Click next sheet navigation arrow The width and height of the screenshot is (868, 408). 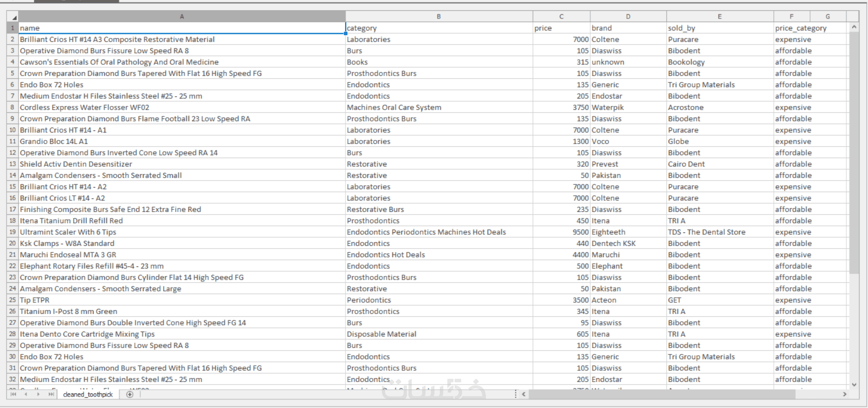click(x=39, y=394)
